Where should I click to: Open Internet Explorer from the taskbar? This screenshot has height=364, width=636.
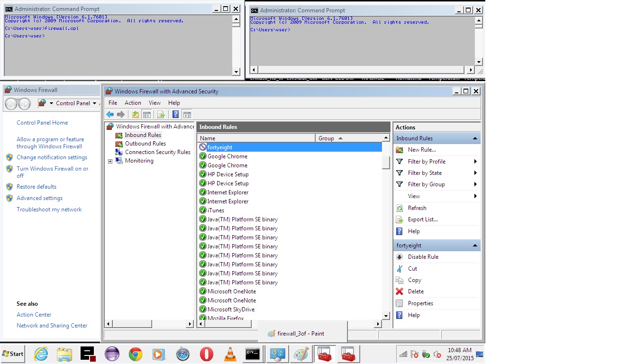[x=41, y=354]
